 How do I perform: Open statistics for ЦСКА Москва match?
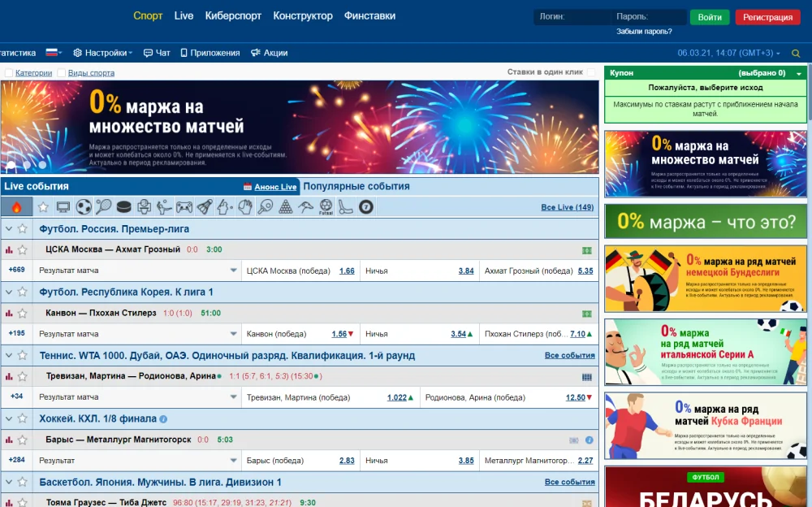[x=10, y=250]
